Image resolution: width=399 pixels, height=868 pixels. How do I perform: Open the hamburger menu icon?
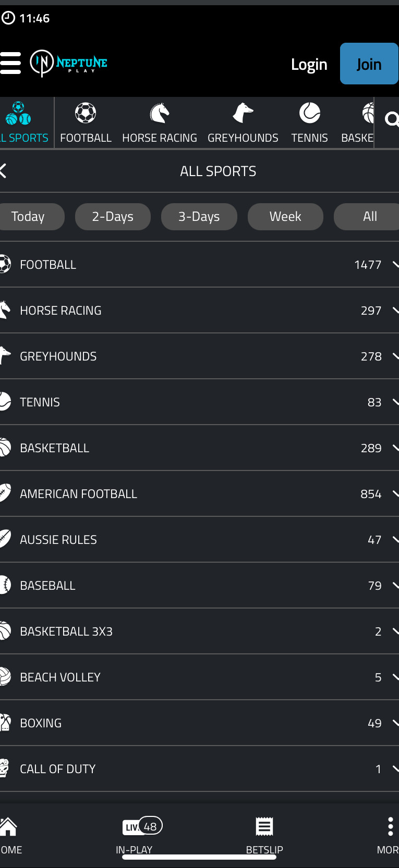(10, 63)
